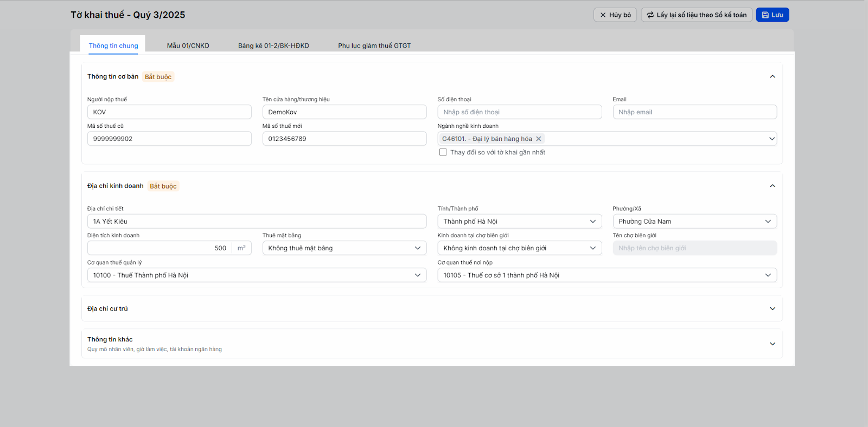This screenshot has width=868, height=427.
Task: Collapse the Thông tin cơ bản section
Action: click(x=773, y=76)
